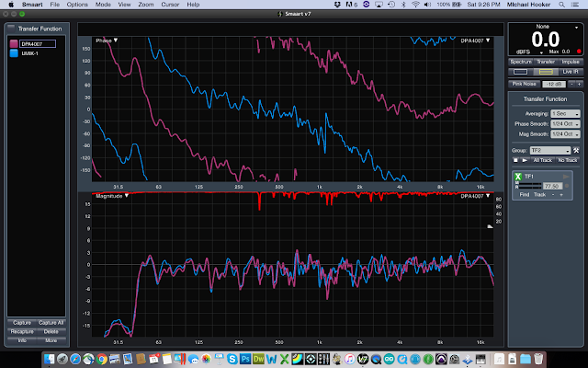Open the Mag Smooth dropdown
Screen dimensions: 588x368
(x=565, y=134)
